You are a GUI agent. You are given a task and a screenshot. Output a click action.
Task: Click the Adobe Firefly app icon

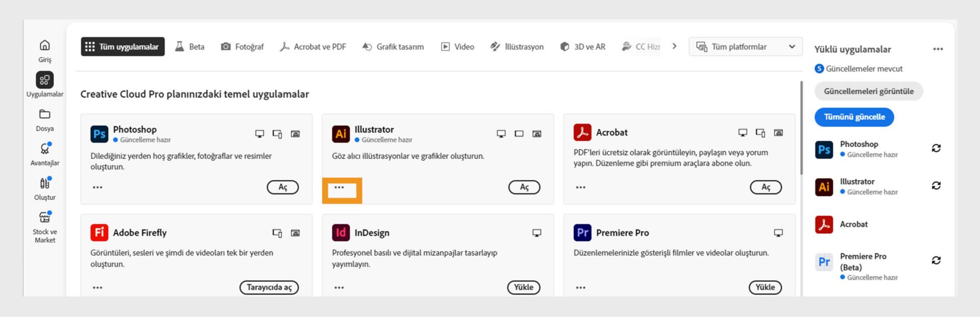click(100, 232)
